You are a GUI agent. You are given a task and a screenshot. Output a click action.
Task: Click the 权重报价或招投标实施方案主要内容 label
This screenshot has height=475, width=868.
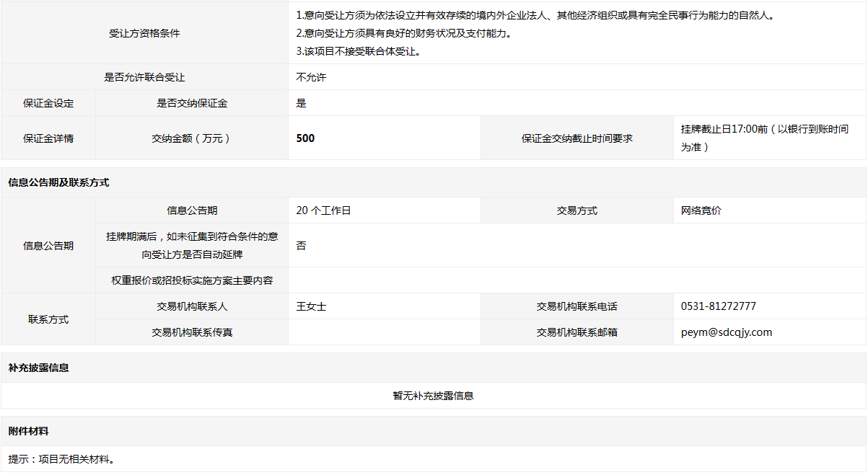192,280
